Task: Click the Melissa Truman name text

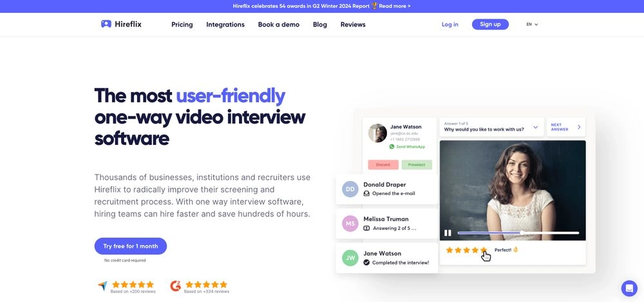Action: click(386, 220)
